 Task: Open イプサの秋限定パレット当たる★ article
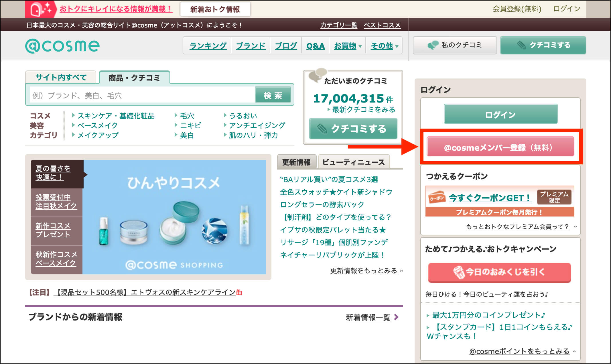click(x=333, y=230)
